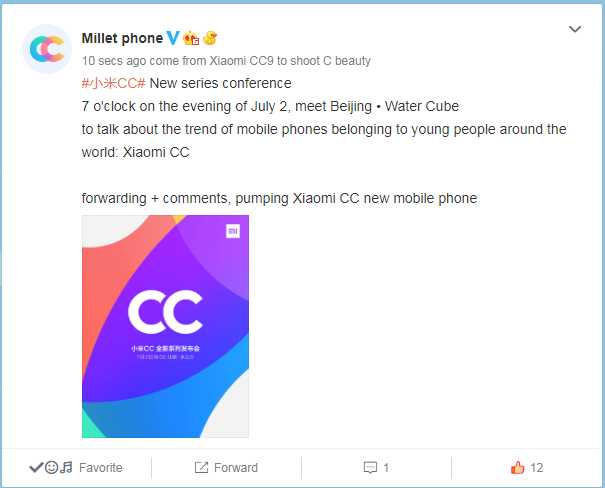Like the post with thumbs-up
Viewport: 605px width, 488px height.
coord(517,467)
